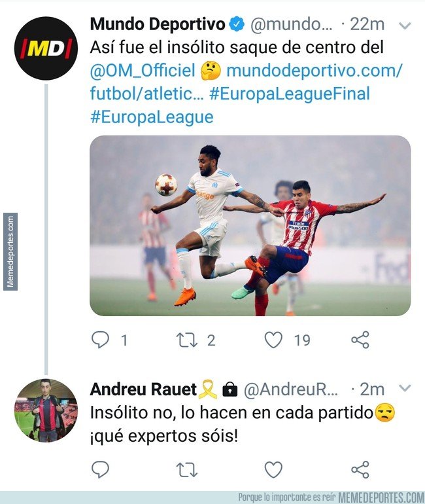Open Andreu Rauet's account name
This screenshot has height=504, width=425.
pyautogui.click(x=143, y=389)
